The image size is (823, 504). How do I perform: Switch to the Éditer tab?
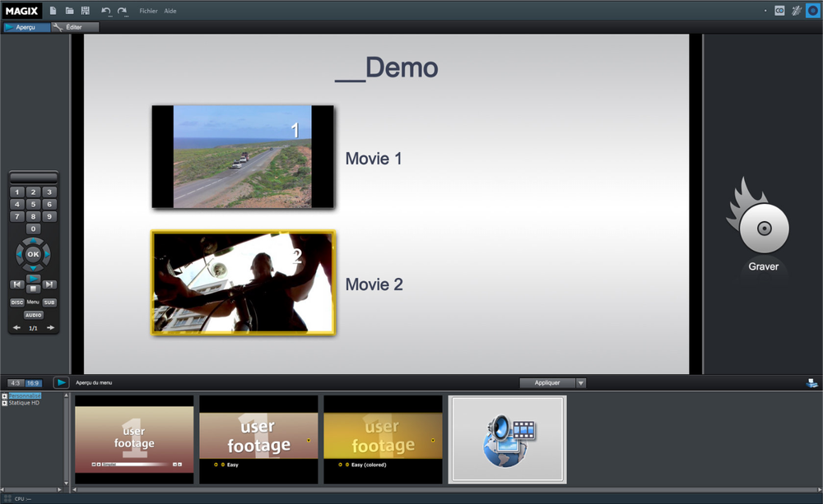point(74,27)
